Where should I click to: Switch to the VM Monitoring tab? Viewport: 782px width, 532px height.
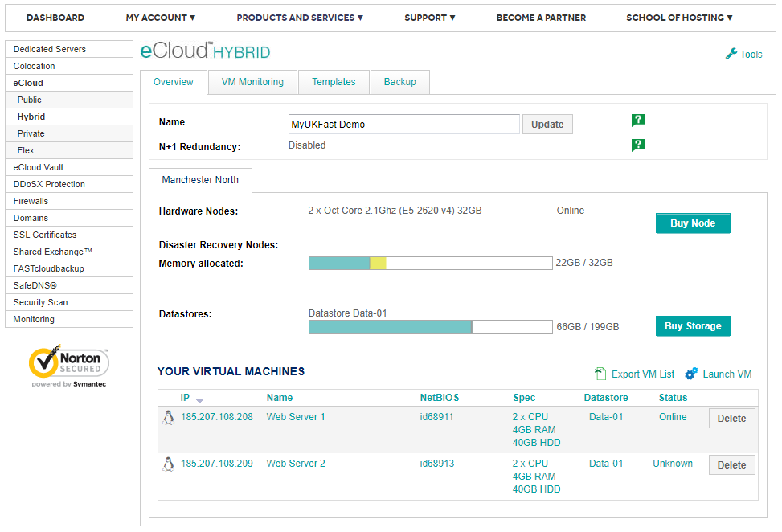click(252, 82)
